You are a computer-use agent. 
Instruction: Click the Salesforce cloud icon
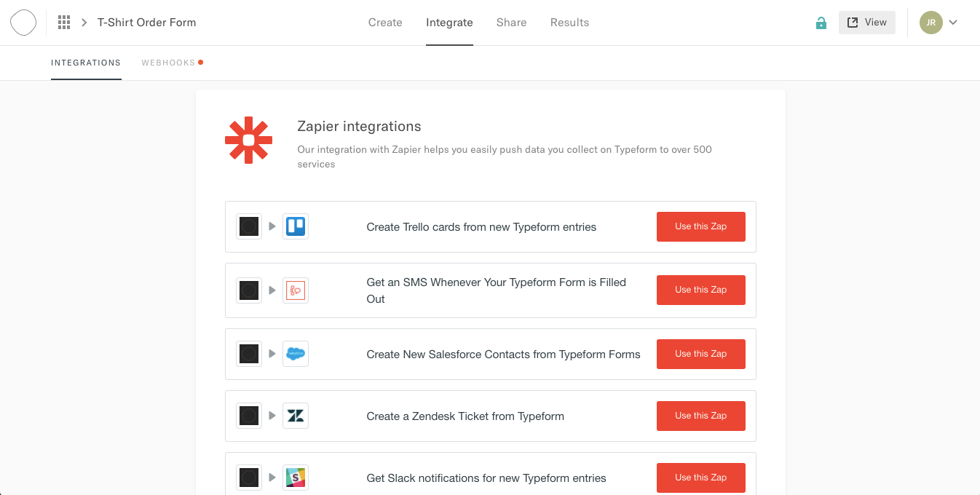tap(296, 354)
